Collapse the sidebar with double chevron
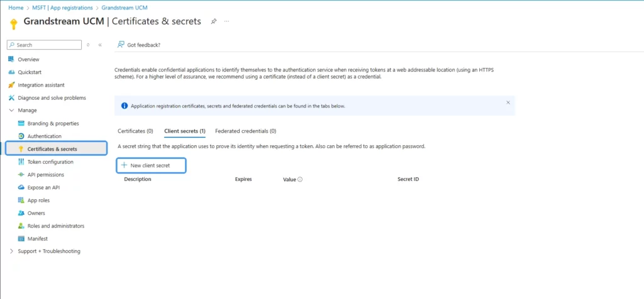 pos(100,45)
